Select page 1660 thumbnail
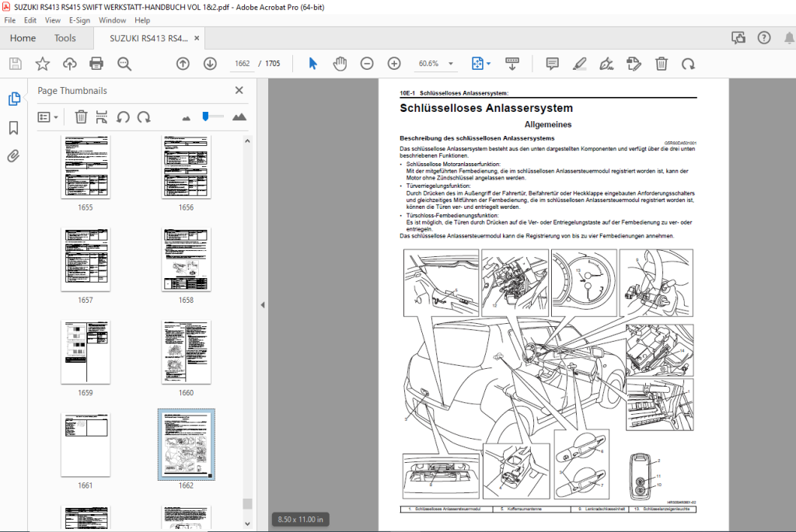Screen dimensions: 796x532 point(186,352)
